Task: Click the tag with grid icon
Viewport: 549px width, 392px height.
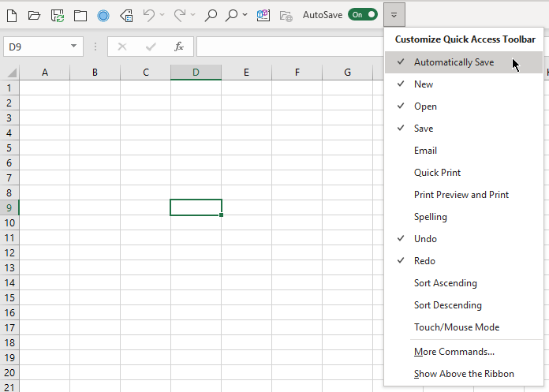Action: tap(126, 16)
